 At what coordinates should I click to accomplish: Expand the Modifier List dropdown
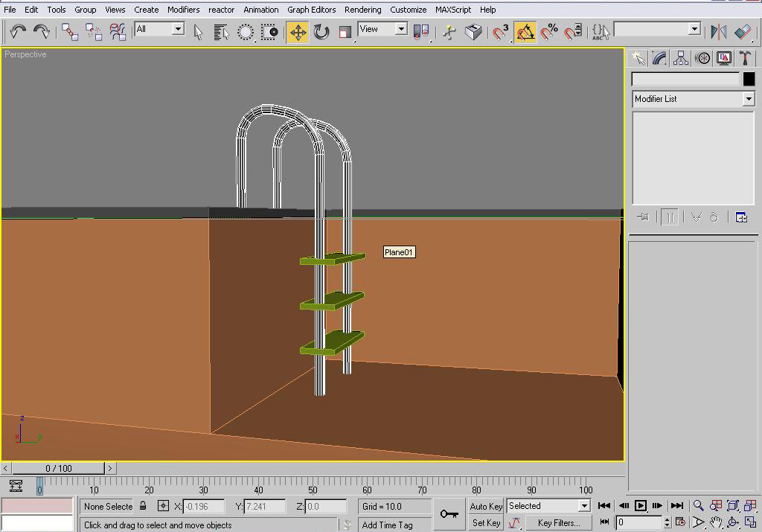point(748,99)
